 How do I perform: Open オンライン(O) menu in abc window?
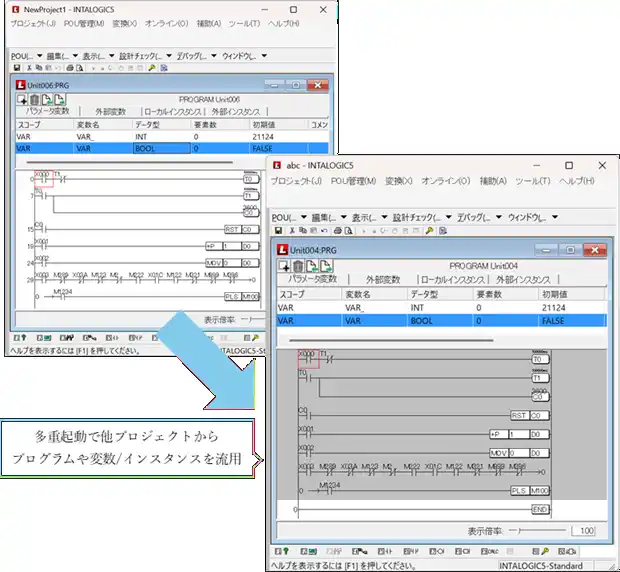[x=446, y=181]
